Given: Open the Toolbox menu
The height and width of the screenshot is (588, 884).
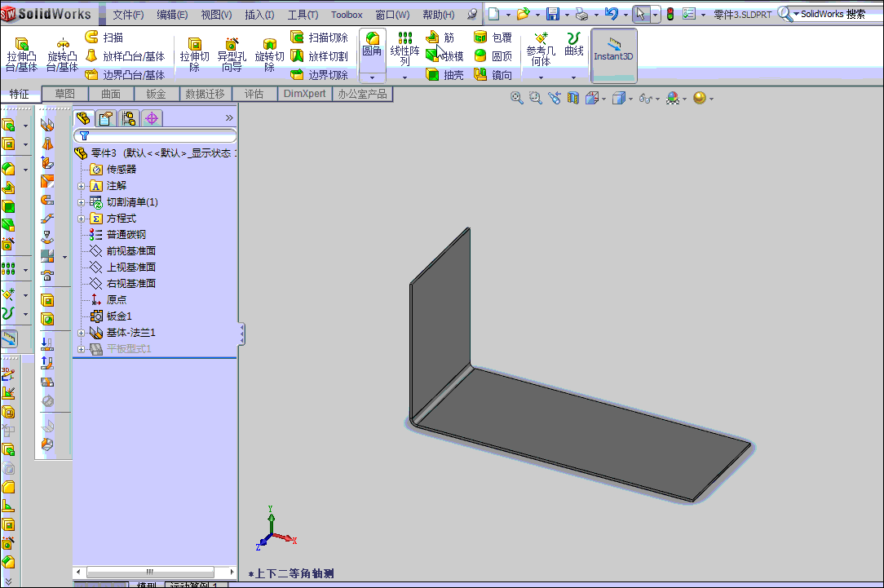Looking at the screenshot, I should pyautogui.click(x=347, y=15).
